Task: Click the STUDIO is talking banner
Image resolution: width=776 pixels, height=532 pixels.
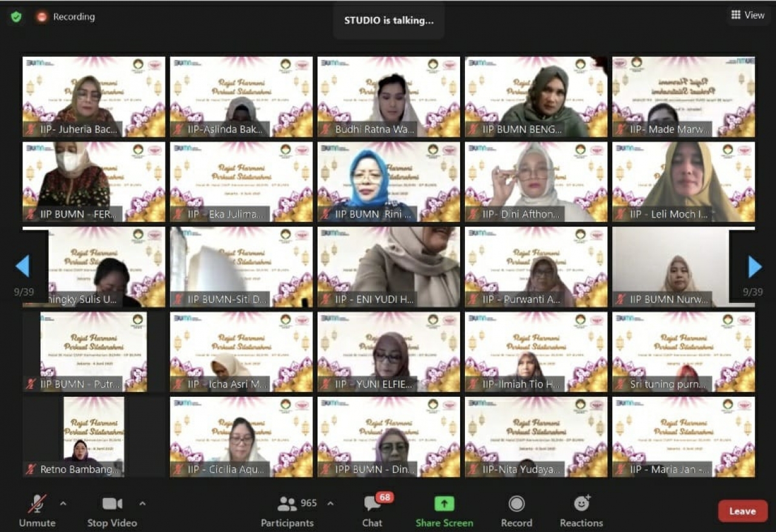Action: click(x=389, y=20)
